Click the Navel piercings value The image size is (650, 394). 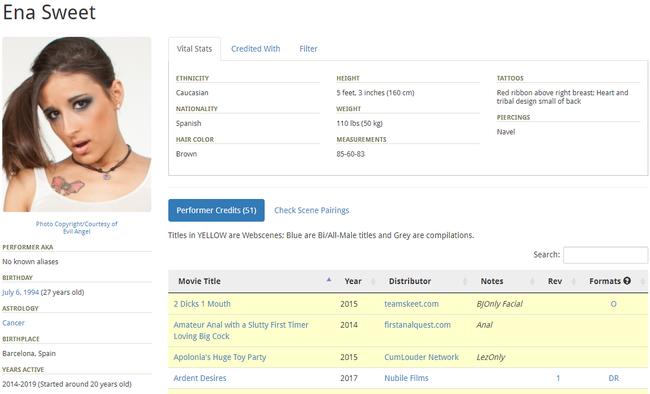tap(506, 132)
